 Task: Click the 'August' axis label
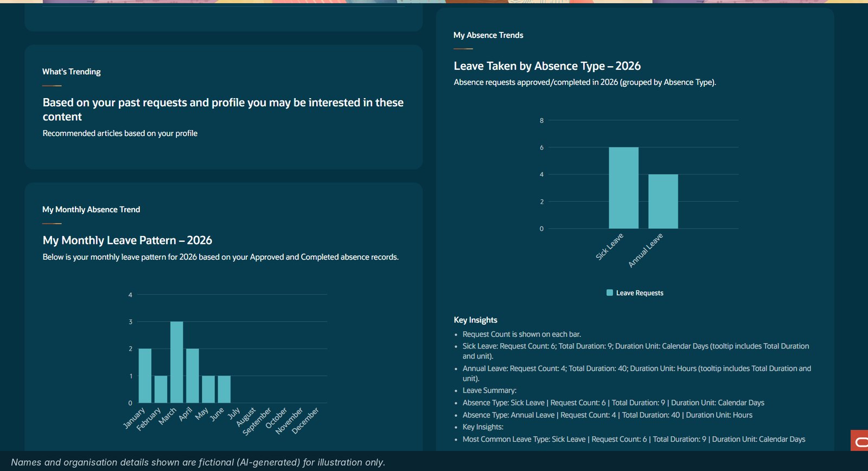point(246,417)
